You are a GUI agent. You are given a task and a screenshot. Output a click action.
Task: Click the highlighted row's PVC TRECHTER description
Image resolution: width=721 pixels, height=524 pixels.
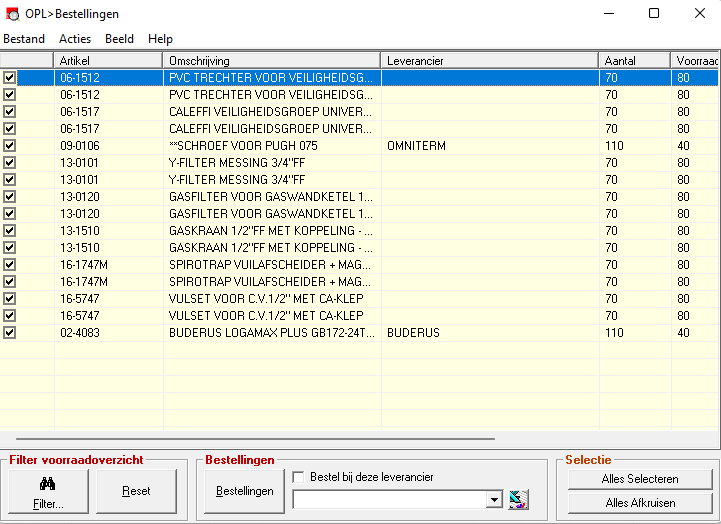tap(271, 78)
